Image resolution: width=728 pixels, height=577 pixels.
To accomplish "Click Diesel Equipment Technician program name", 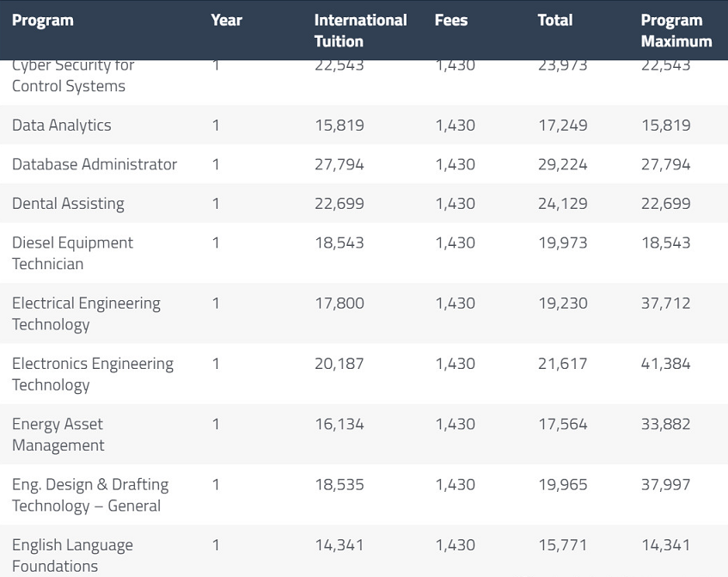I will (72, 253).
